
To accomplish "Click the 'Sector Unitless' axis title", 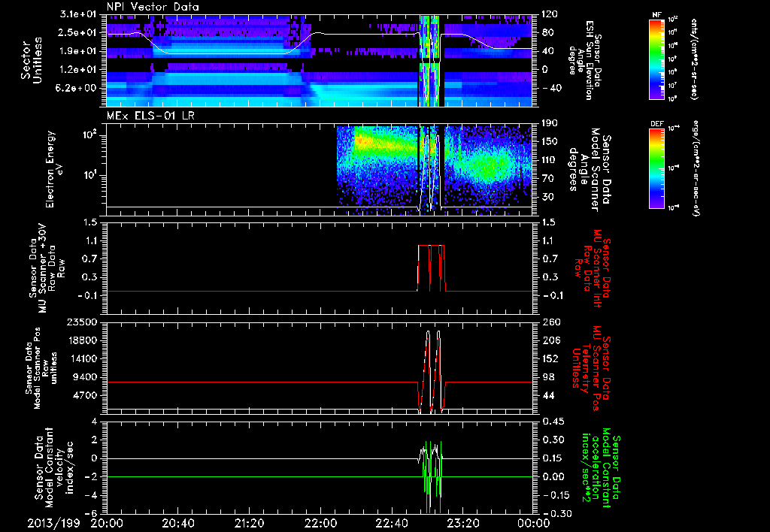I will pyautogui.click(x=30, y=60).
